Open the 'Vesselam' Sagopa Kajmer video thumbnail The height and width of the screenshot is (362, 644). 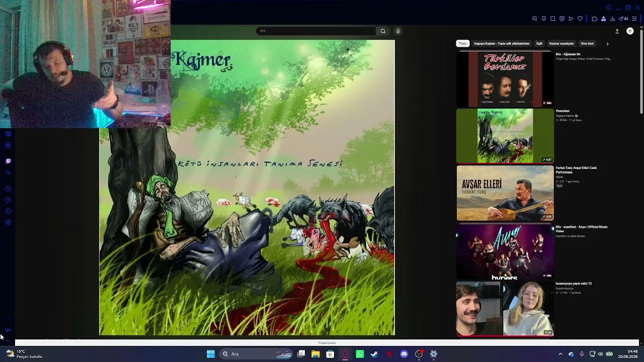click(505, 136)
